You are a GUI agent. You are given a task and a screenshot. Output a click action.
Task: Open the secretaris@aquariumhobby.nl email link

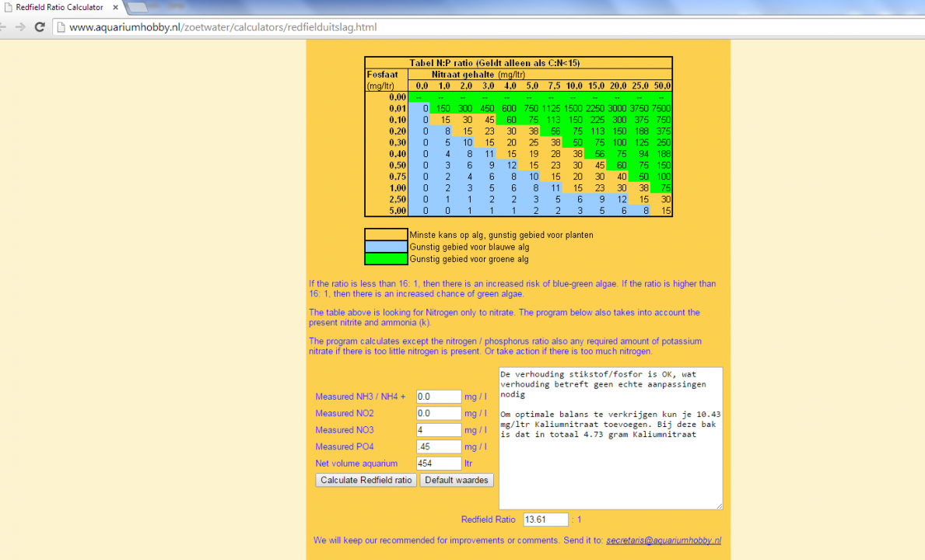click(x=663, y=540)
